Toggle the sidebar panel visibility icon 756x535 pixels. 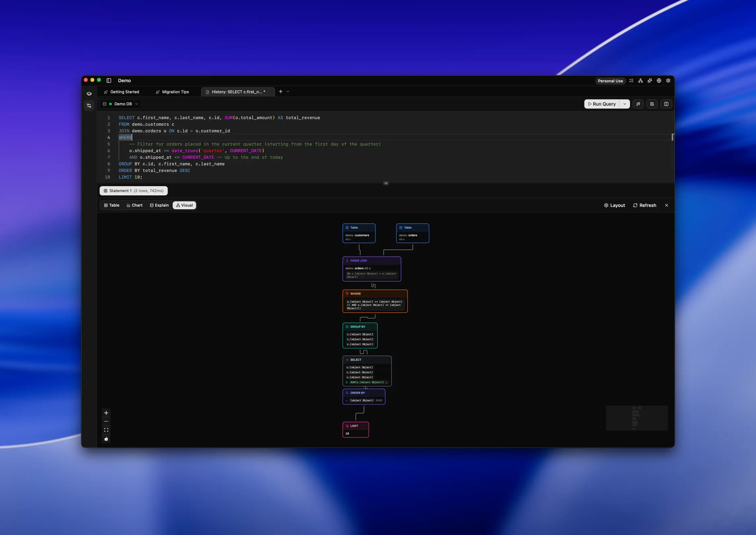click(x=109, y=81)
